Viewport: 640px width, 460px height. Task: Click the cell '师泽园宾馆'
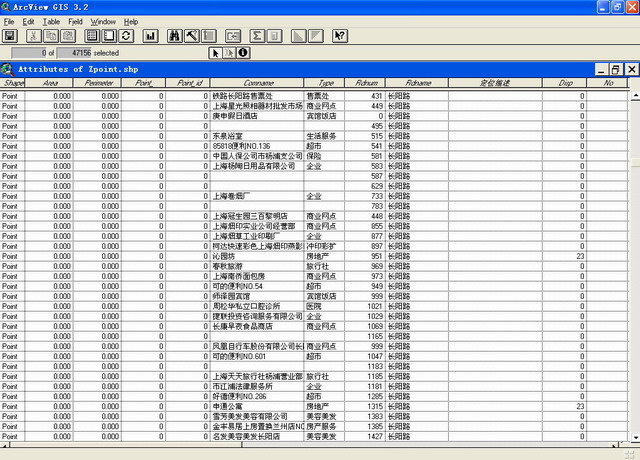[257, 296]
